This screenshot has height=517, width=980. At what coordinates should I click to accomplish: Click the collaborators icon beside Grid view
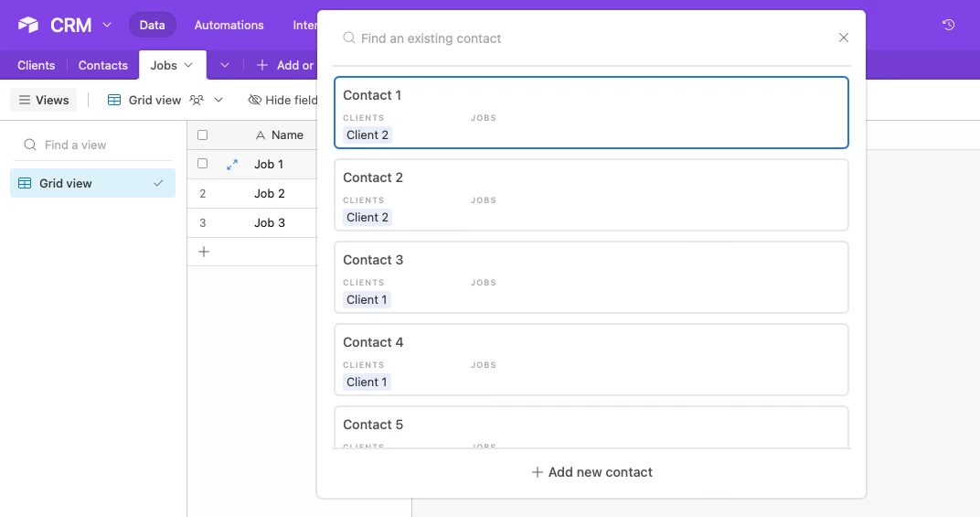tap(197, 100)
